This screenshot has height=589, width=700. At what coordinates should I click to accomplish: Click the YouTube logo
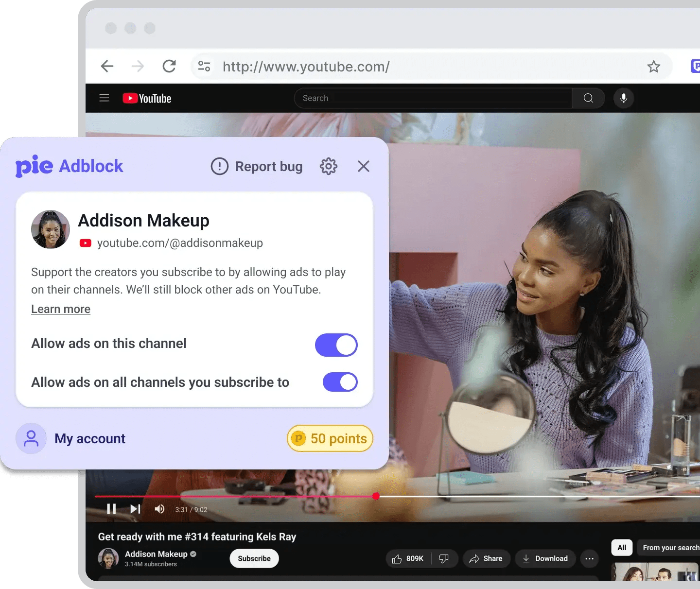pyautogui.click(x=146, y=98)
